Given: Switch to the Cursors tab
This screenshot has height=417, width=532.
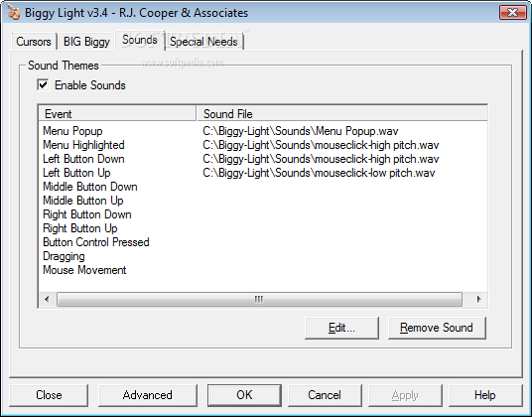Looking at the screenshot, I should click(x=34, y=42).
